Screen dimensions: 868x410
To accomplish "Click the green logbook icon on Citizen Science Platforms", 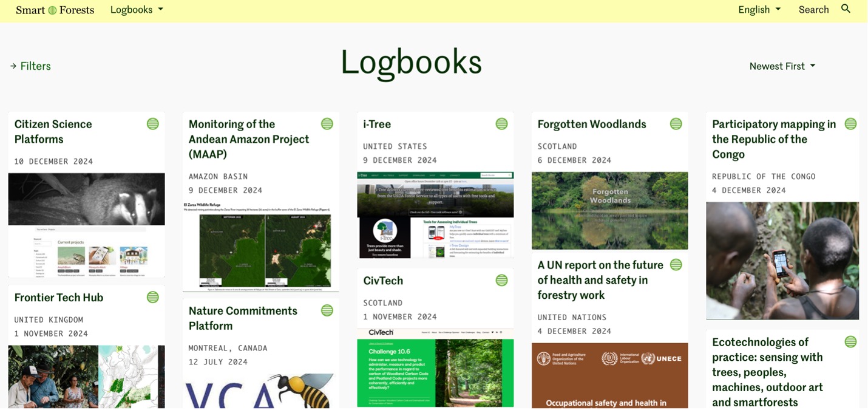I will (x=153, y=124).
